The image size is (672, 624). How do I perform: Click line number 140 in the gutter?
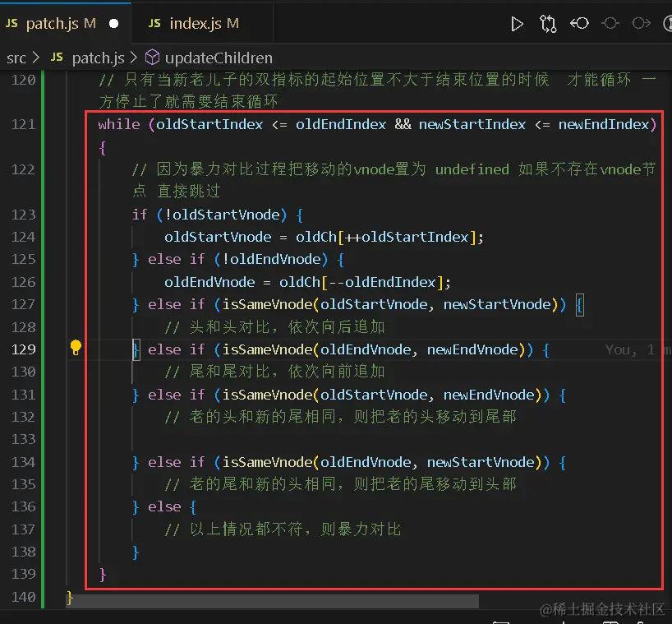pos(23,597)
